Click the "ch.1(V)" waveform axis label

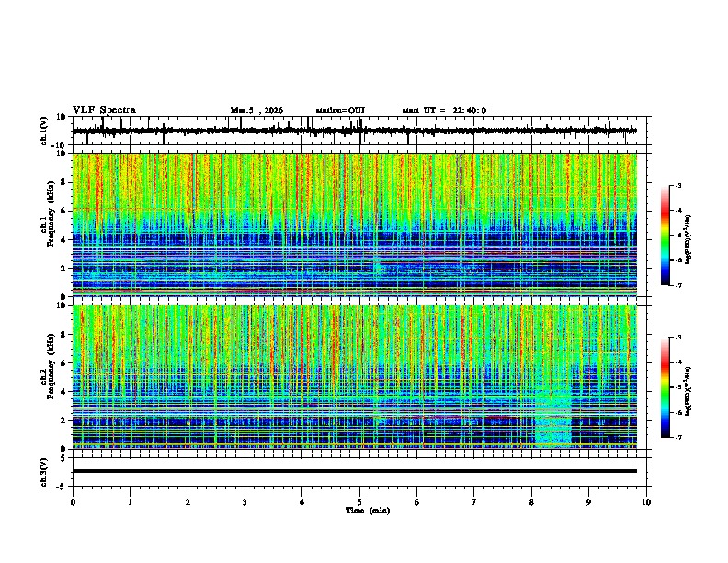coord(44,131)
